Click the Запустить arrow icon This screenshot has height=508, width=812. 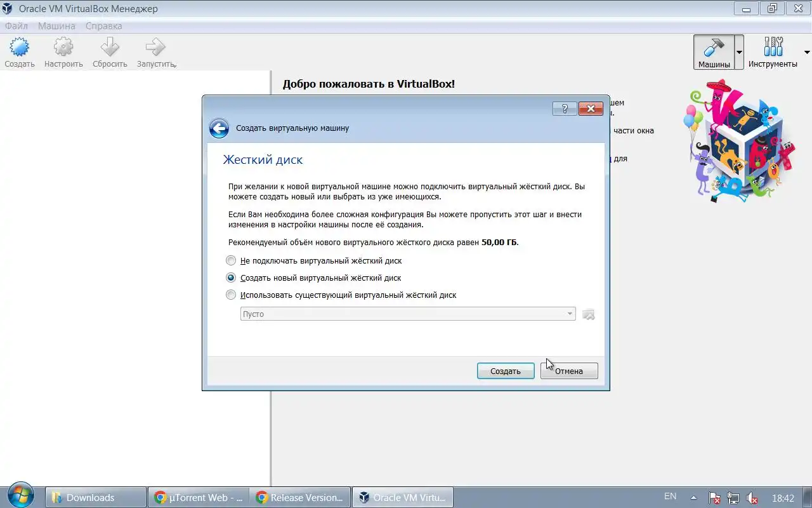pos(155,48)
